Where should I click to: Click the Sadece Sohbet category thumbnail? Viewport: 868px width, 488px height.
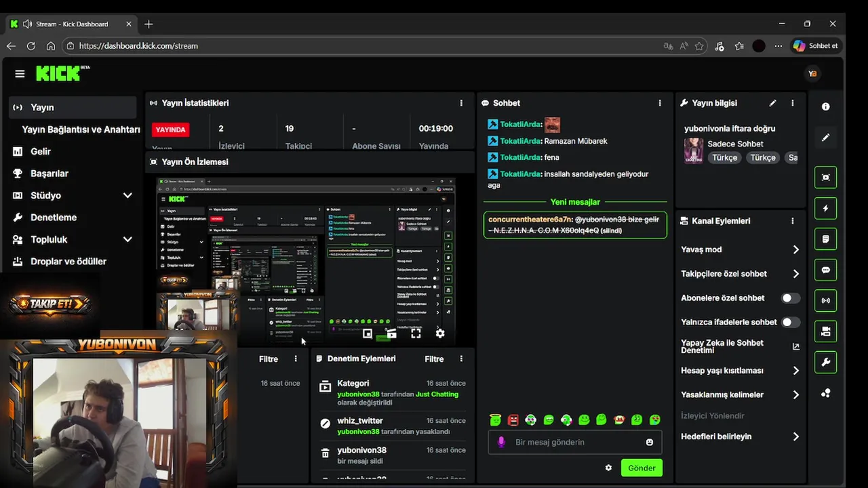(693, 150)
